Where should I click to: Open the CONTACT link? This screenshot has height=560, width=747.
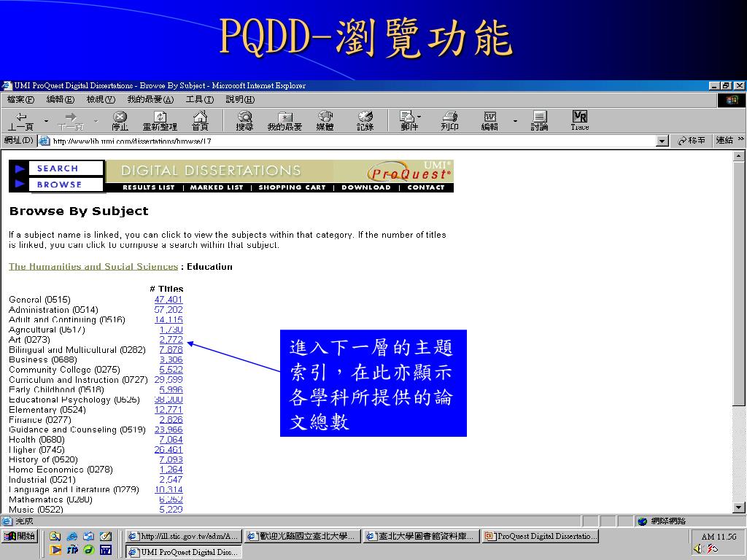pos(426,187)
